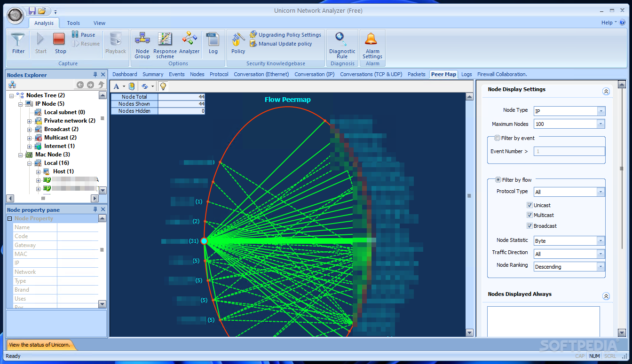Viewport: 632px width, 364px height.
Task: Select Host (1) in Nodes Tree
Action: pos(63,171)
